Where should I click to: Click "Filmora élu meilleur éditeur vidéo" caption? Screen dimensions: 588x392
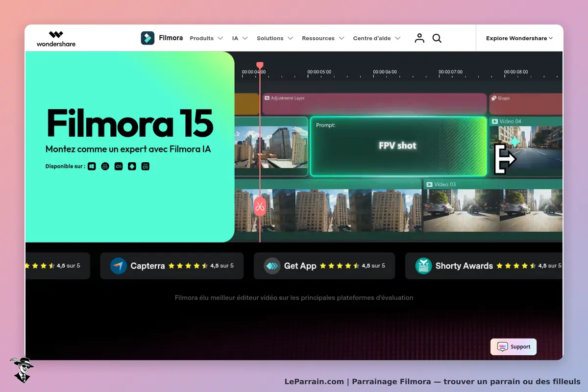[x=294, y=297]
